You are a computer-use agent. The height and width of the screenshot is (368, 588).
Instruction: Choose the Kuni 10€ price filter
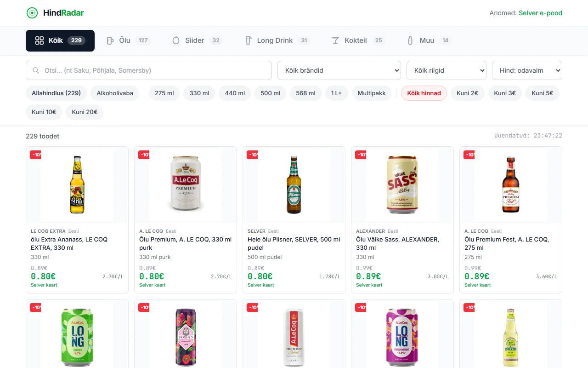44,112
